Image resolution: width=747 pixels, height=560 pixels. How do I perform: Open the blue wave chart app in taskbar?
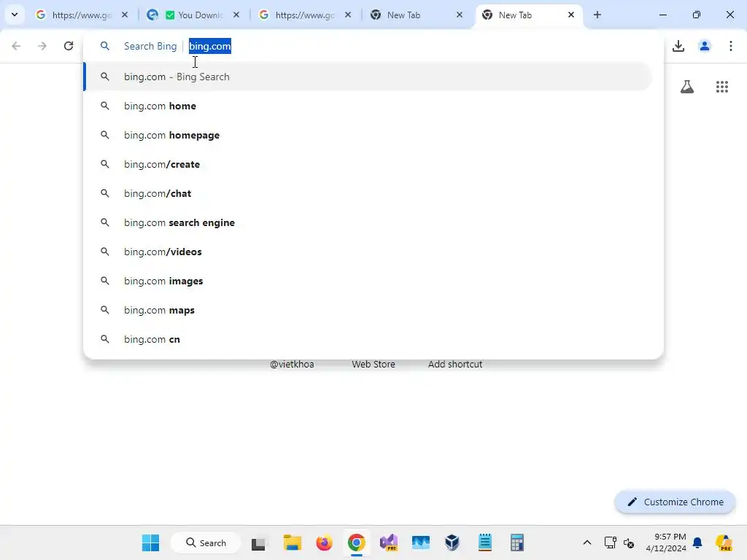coord(421,542)
